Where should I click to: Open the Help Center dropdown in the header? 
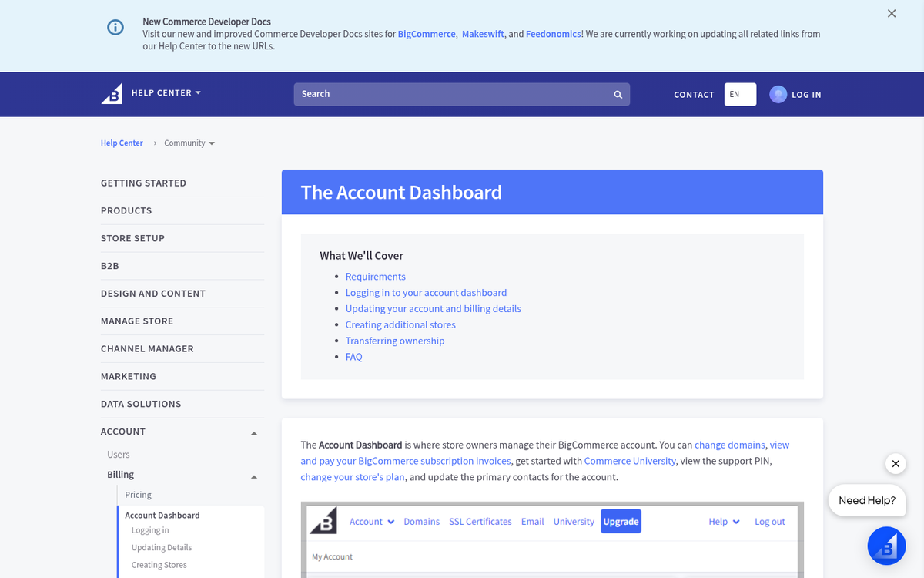tap(166, 92)
